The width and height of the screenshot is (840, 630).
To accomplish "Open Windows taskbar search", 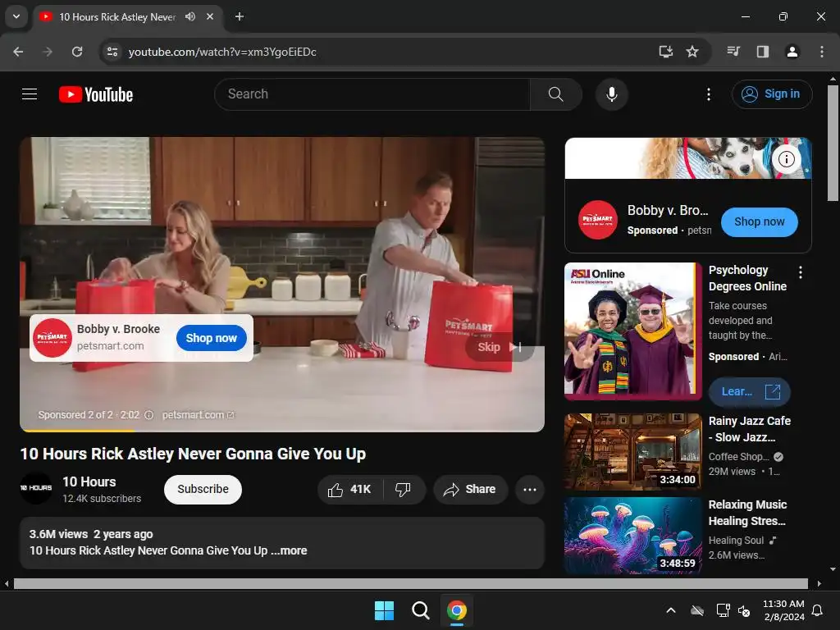I will (x=421, y=610).
